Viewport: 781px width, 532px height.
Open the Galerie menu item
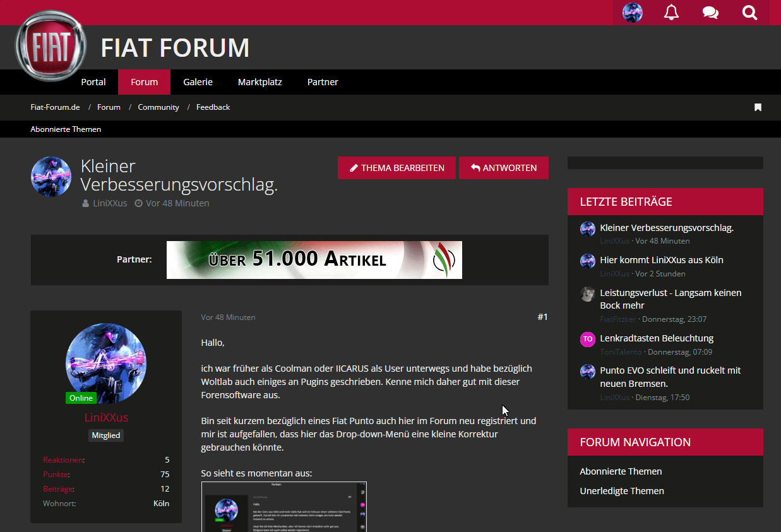coord(198,82)
